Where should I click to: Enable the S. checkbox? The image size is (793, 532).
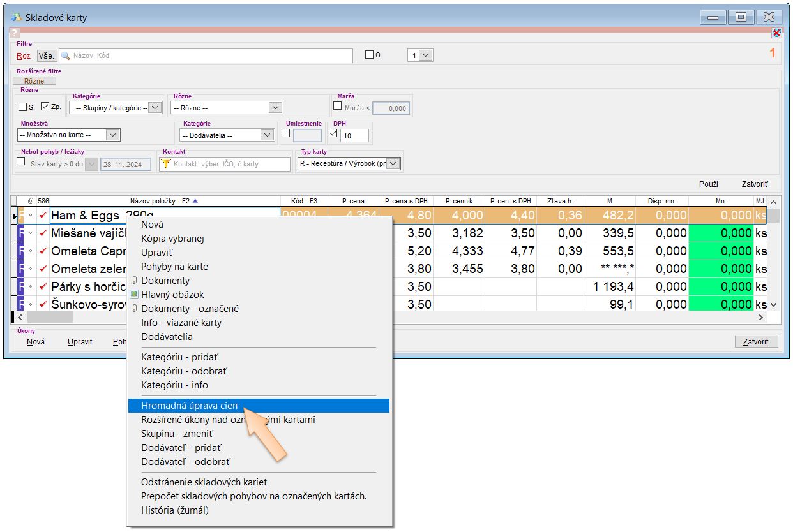(23, 107)
